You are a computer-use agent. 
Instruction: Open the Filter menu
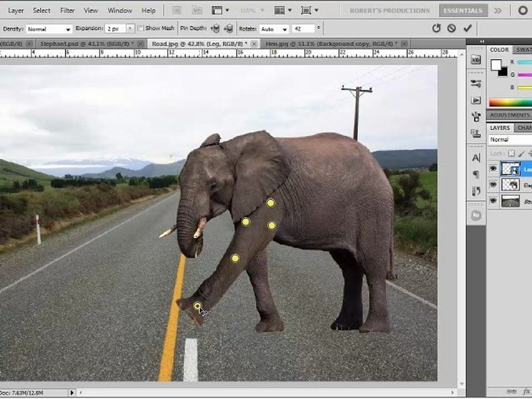(x=68, y=11)
